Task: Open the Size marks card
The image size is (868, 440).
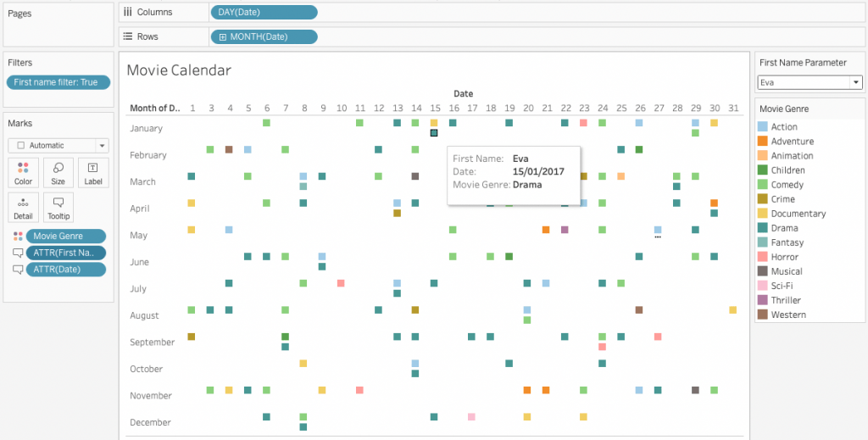Action: coord(58,172)
